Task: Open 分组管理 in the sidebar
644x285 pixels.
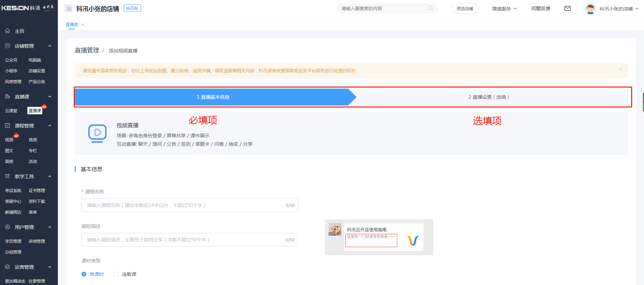Action: tap(13, 252)
